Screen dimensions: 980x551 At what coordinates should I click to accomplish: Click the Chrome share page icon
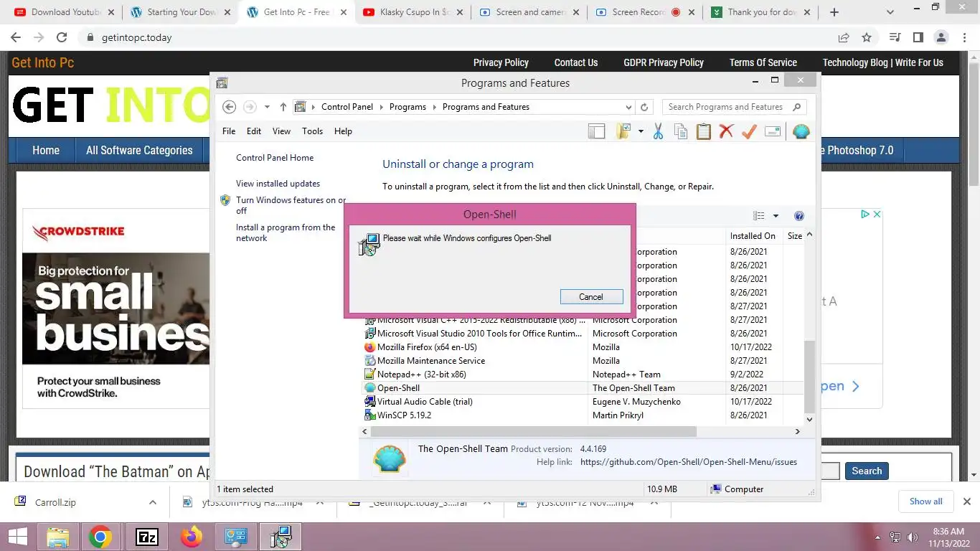click(x=844, y=37)
